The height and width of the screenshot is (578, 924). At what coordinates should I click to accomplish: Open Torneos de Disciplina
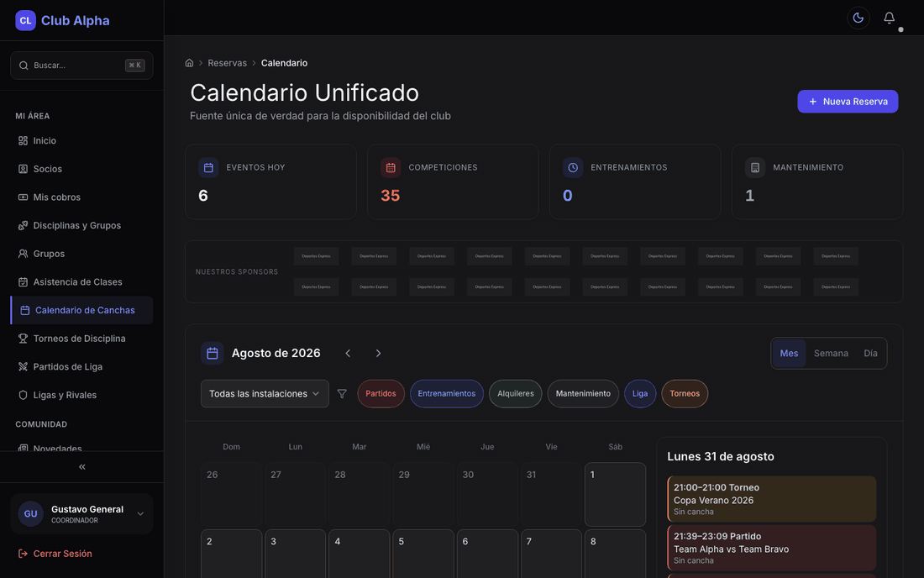coord(82,339)
